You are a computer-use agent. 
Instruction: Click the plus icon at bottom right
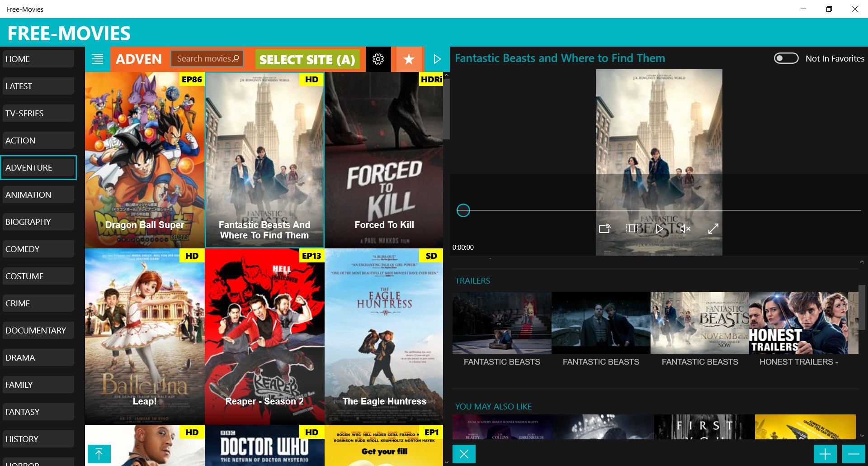824,454
